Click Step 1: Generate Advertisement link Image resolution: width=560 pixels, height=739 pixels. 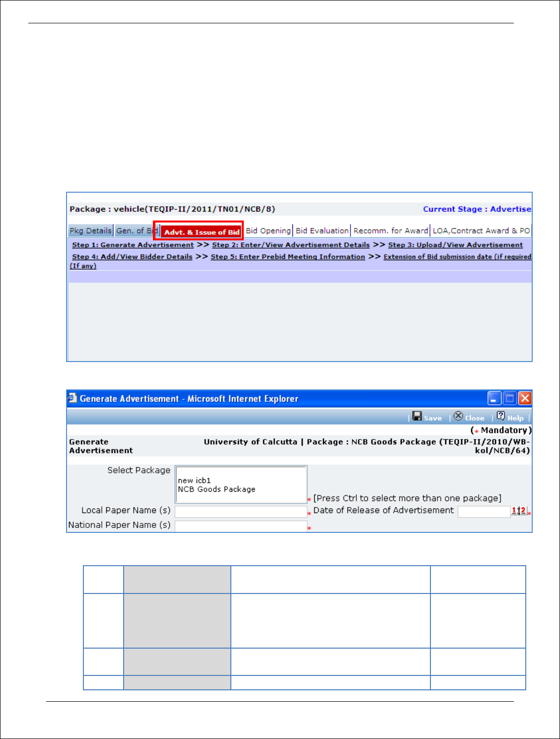point(133,245)
